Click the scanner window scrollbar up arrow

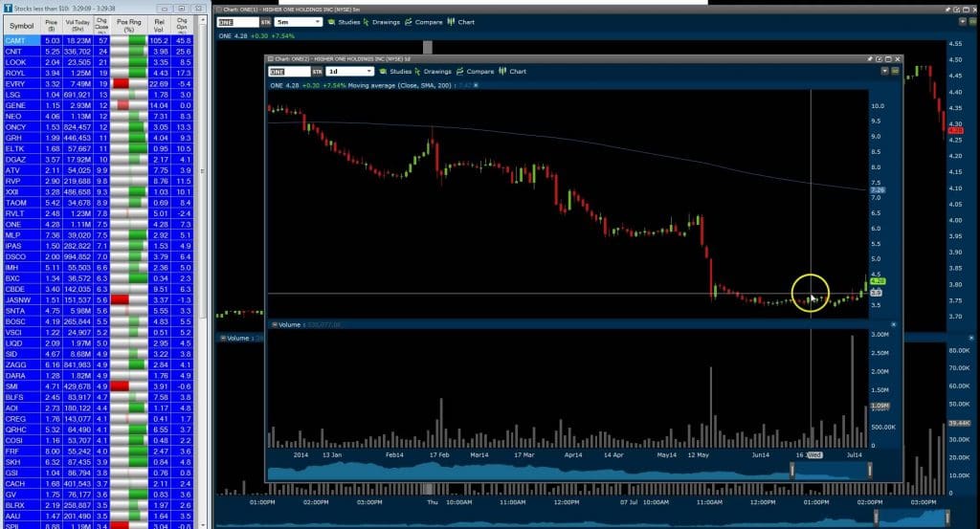click(202, 21)
